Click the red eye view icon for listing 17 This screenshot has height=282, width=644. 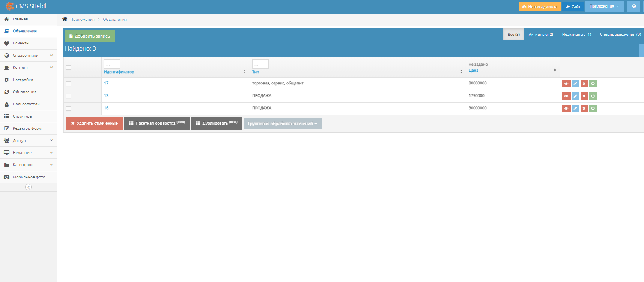[x=566, y=84]
